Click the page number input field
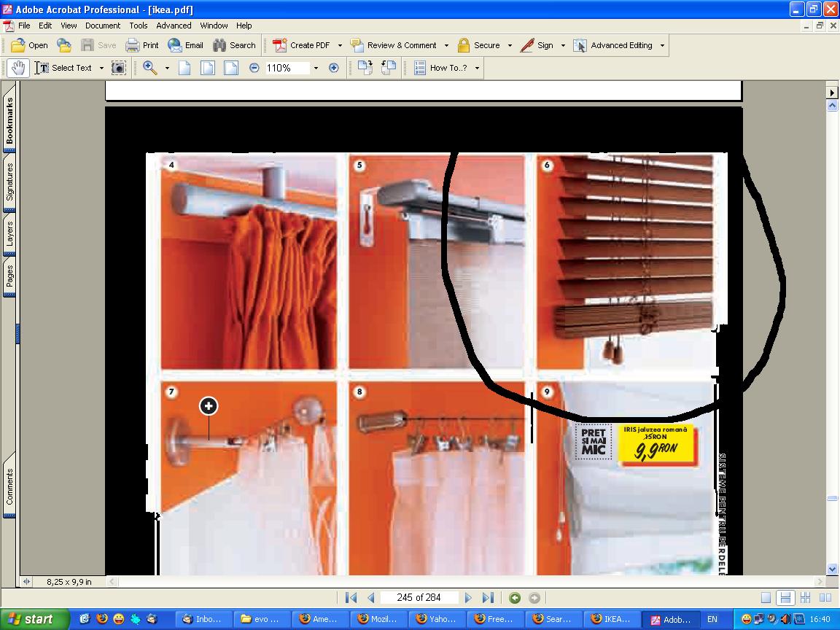 click(419, 598)
